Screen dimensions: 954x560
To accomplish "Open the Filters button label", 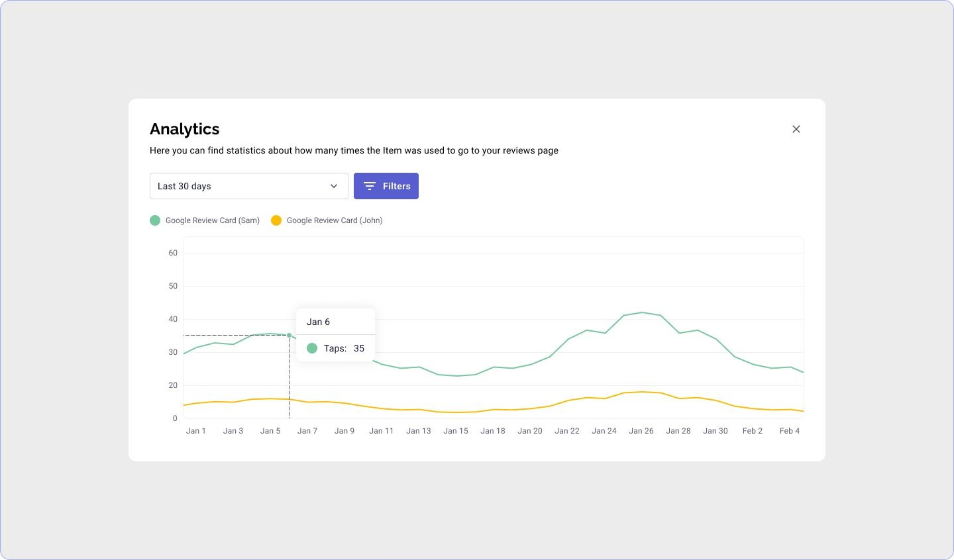I will tap(396, 186).
